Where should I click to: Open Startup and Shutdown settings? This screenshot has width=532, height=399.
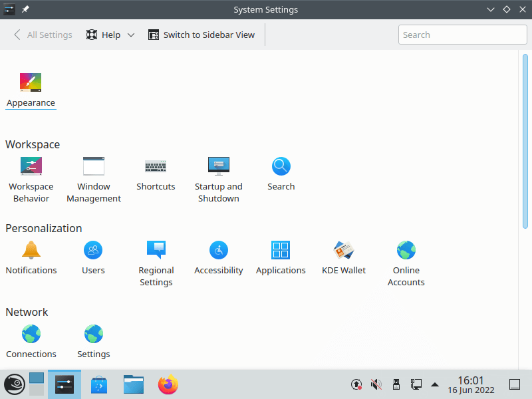tap(219, 180)
